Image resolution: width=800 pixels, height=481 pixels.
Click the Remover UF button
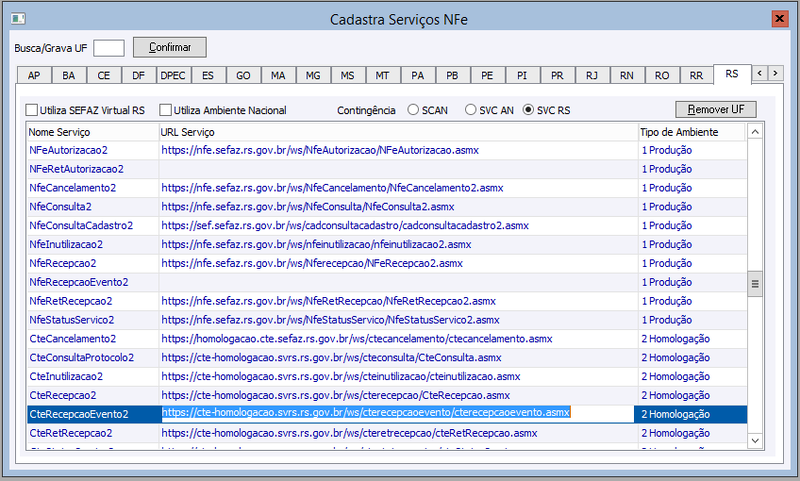click(x=716, y=109)
